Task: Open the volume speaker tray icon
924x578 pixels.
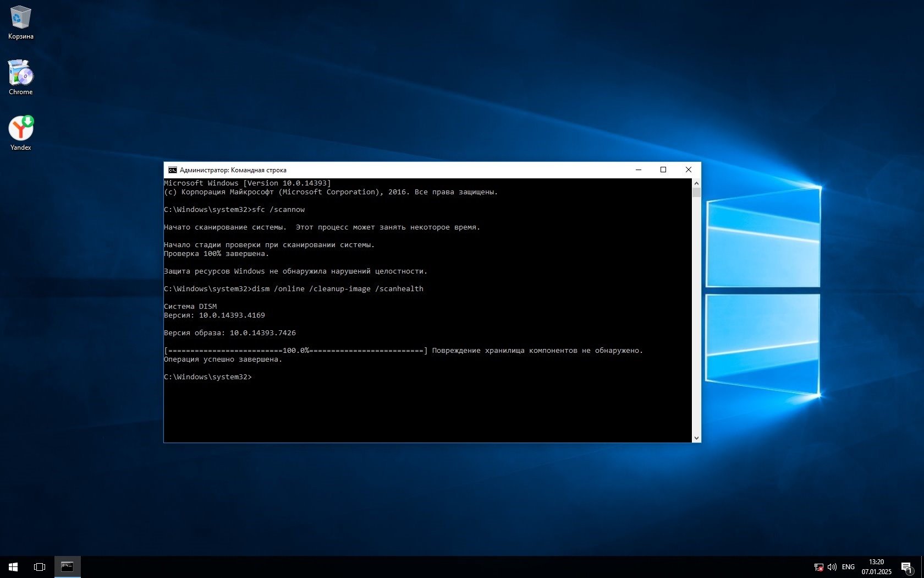Action: click(x=832, y=567)
